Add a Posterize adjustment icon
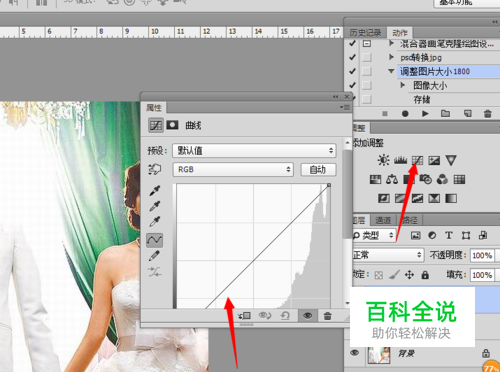This screenshot has height=372, width=500. click(400, 199)
